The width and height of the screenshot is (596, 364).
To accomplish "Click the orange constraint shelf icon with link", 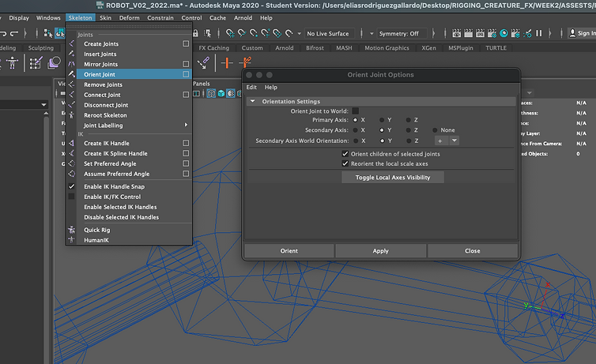I will pos(246,62).
